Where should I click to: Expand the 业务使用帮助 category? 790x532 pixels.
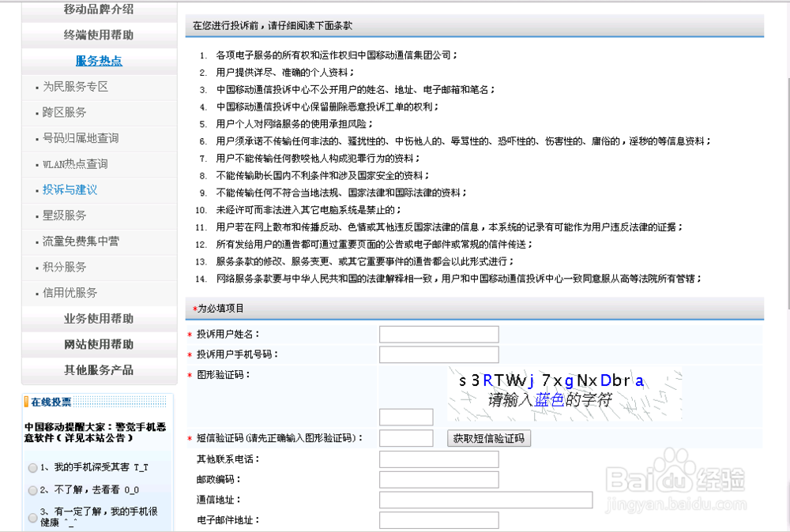(x=98, y=320)
